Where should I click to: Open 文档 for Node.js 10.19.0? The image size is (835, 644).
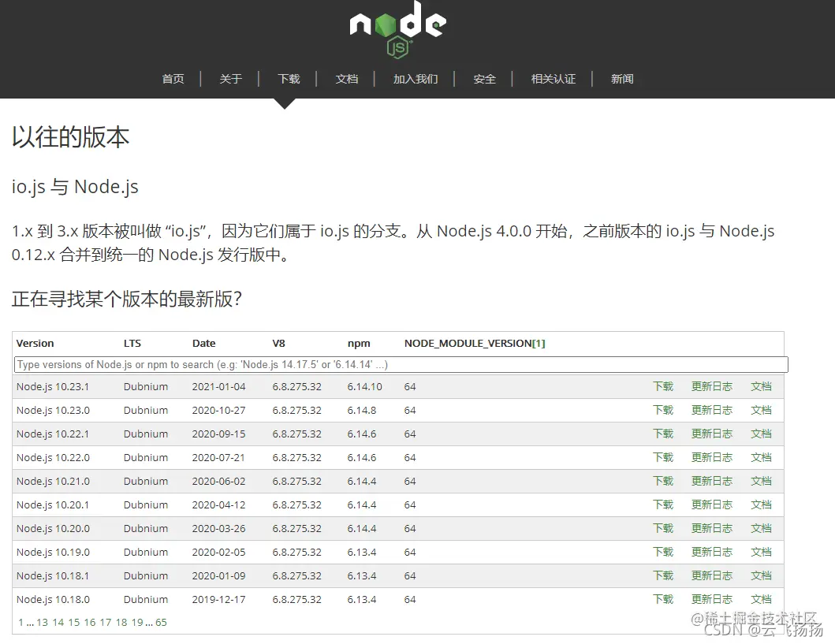pyautogui.click(x=762, y=552)
